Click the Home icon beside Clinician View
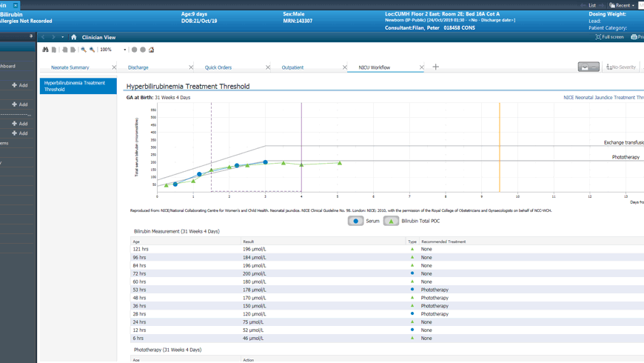This screenshot has width=644, height=363. 73,37
